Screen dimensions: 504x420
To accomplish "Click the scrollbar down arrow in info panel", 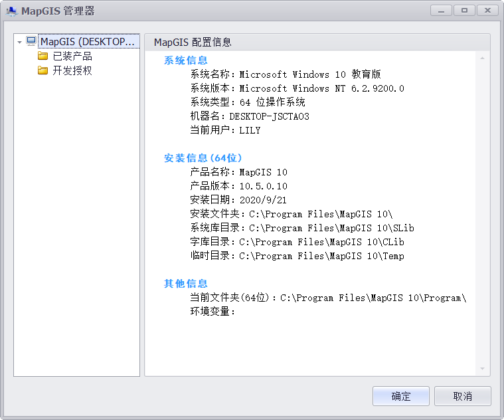I will click(482, 369).
